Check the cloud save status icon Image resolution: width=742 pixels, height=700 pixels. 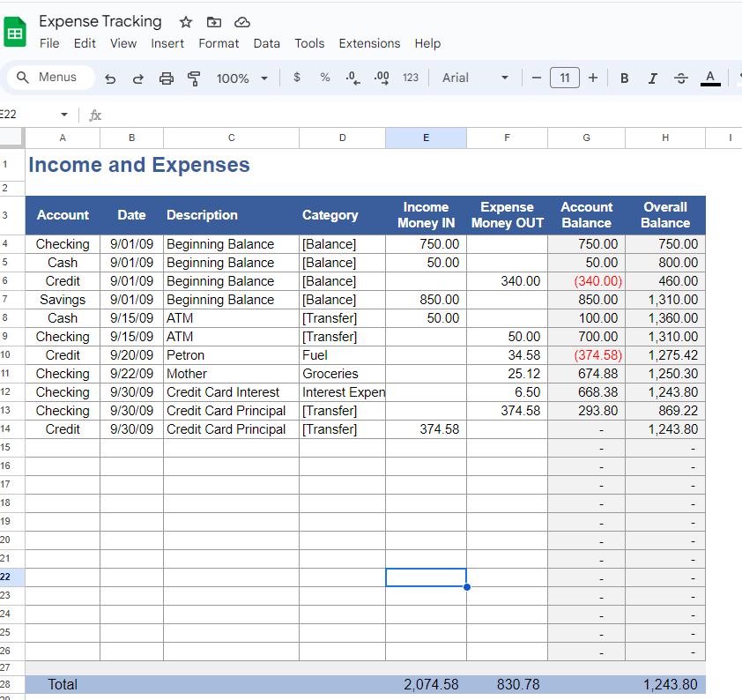241,22
